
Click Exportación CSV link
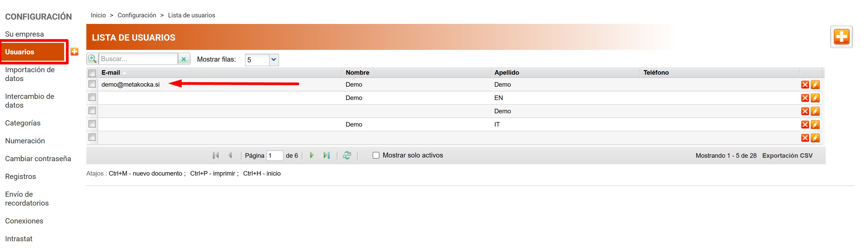point(787,155)
